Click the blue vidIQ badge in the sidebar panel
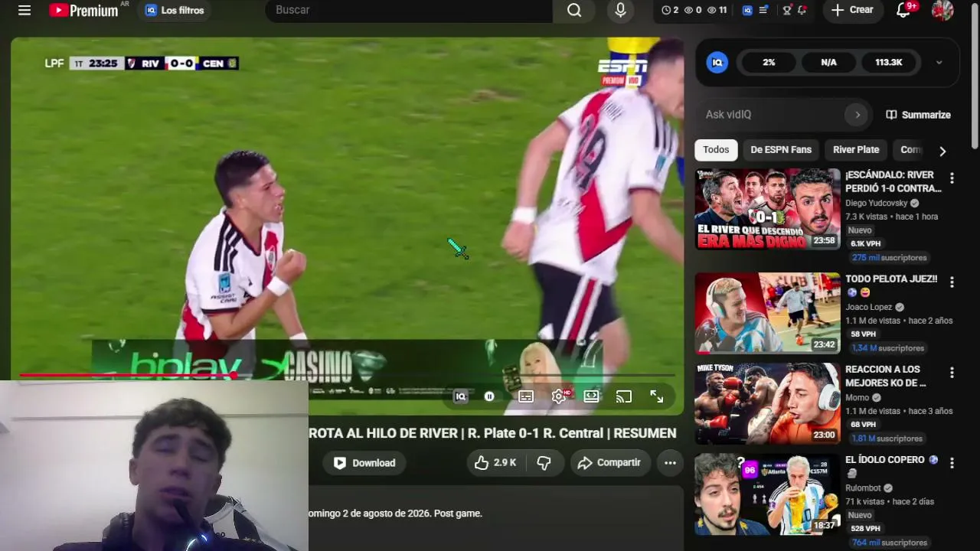980x551 pixels. point(717,63)
